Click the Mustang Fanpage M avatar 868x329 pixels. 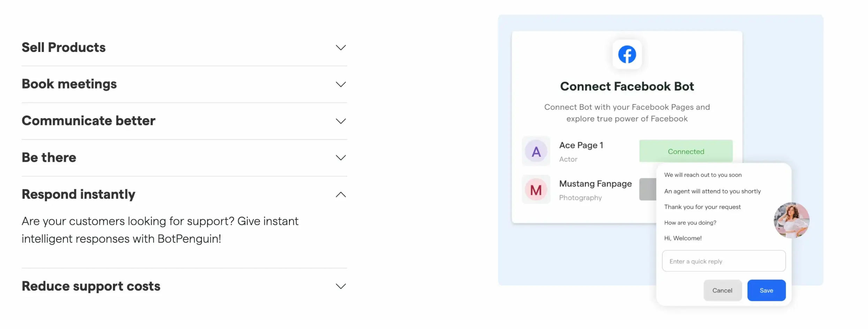point(536,190)
